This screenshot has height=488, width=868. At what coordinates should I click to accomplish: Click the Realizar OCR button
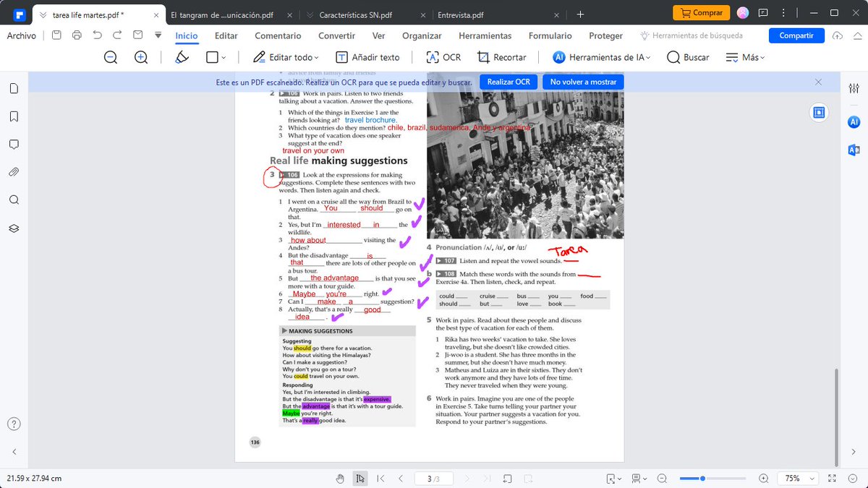click(x=509, y=82)
